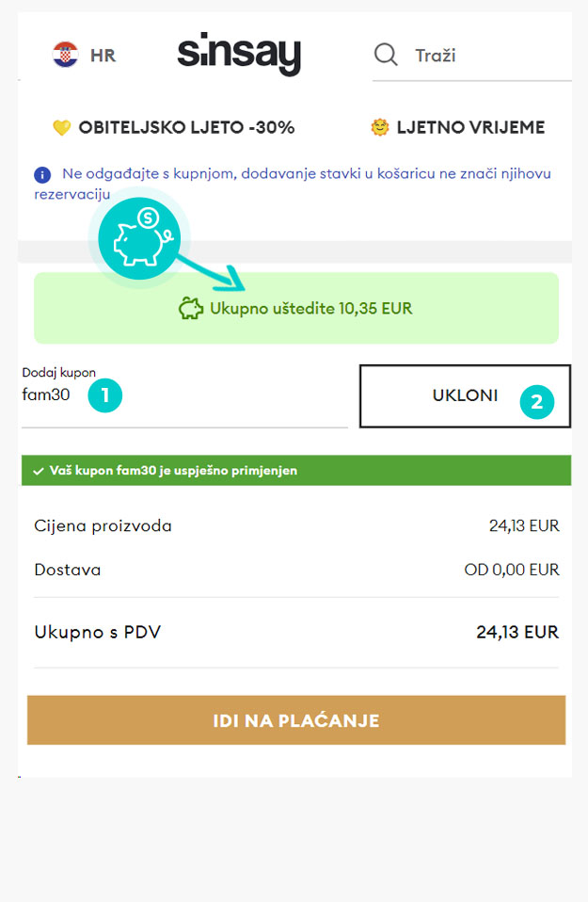Click the Dostava OD 0,00 EUR row
This screenshot has width=588, height=902.
click(x=296, y=570)
